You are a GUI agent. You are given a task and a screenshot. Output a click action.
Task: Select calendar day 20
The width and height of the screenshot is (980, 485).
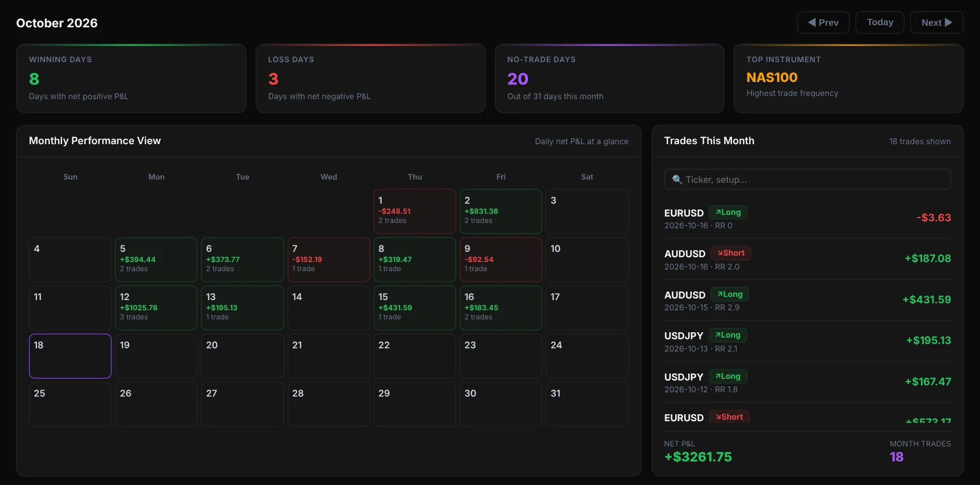click(243, 356)
